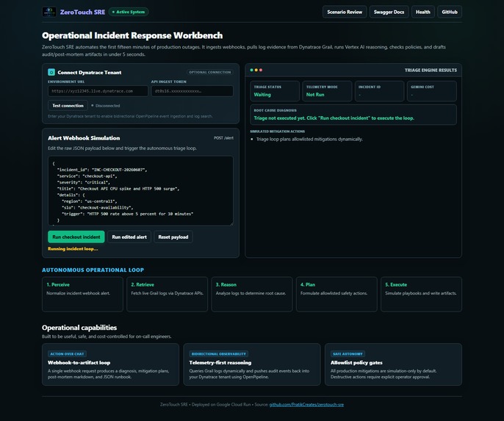Check the Health endpoint button
The image size is (504, 421).
tap(423, 12)
